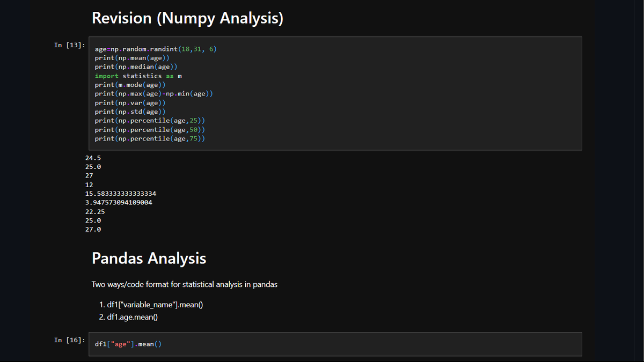Click the print(np.std(age)) code line
Viewport: 644px width, 362px height.
(x=131, y=112)
